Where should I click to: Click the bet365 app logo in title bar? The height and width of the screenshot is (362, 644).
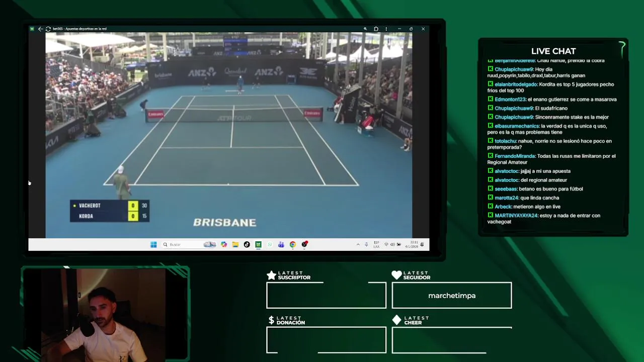[x=32, y=29]
